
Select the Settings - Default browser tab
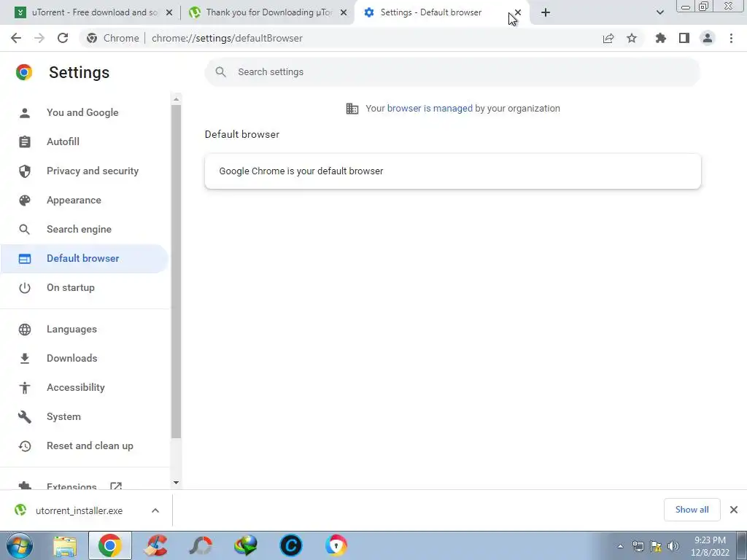pyautogui.click(x=430, y=12)
